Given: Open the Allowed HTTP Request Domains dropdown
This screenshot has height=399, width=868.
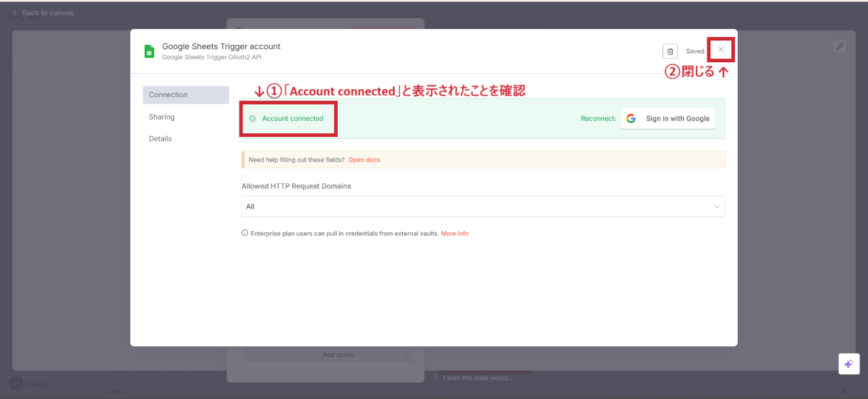Looking at the screenshot, I should point(482,206).
